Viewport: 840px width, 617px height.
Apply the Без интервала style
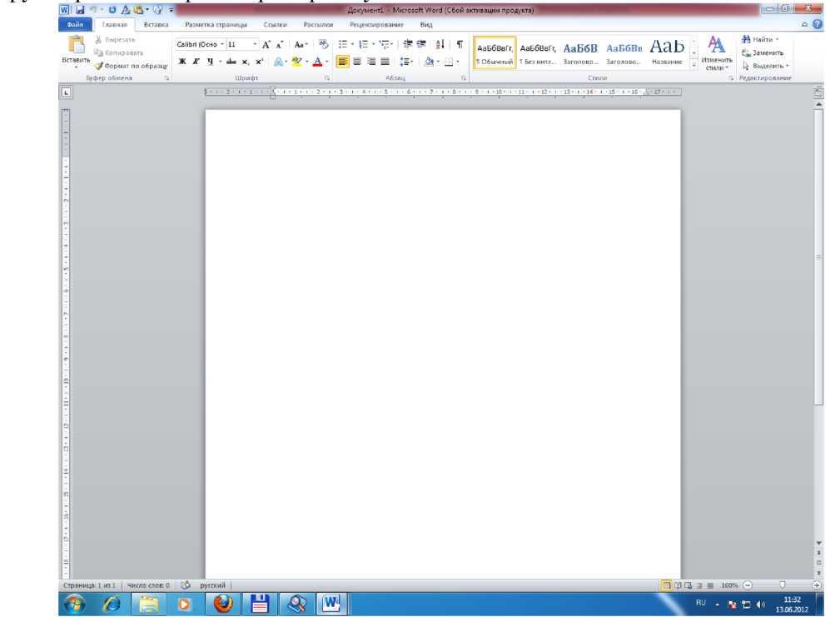point(538,52)
